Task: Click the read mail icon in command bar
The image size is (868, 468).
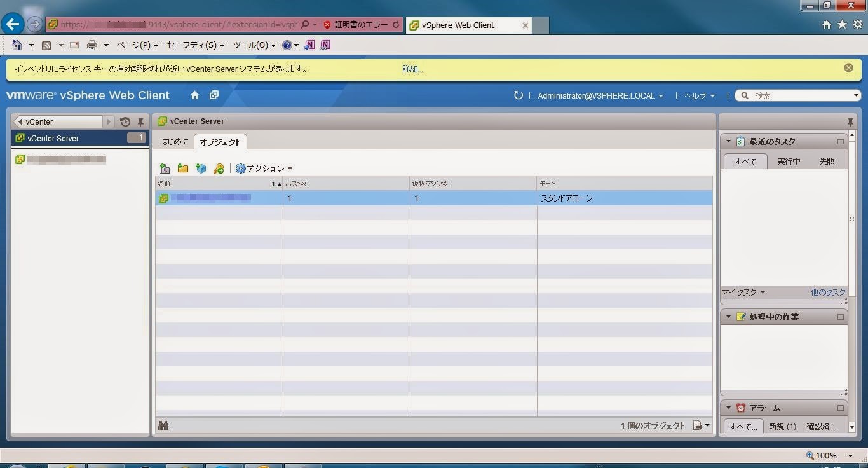Action: pos(74,45)
